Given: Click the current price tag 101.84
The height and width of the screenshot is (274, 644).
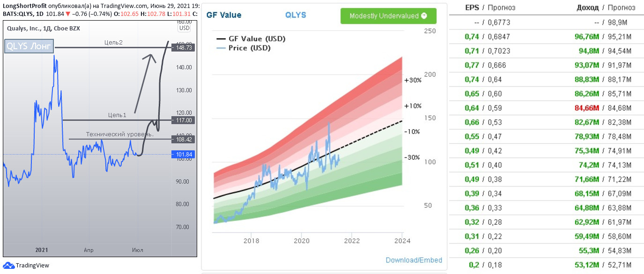Looking at the screenshot, I should [x=183, y=154].
